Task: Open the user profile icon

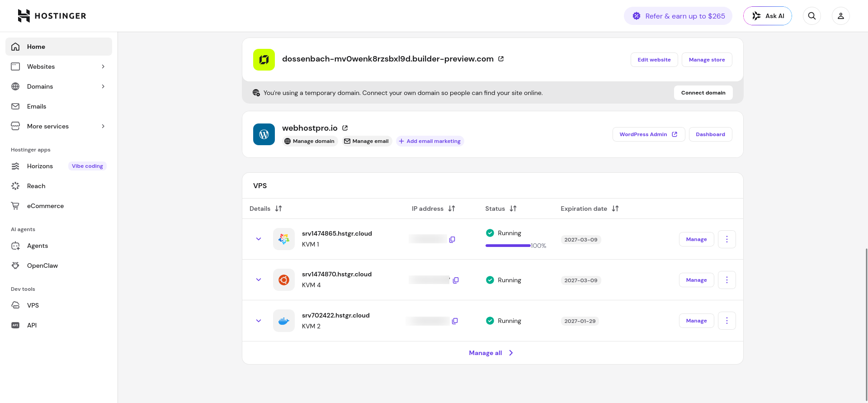Action: 841,16
